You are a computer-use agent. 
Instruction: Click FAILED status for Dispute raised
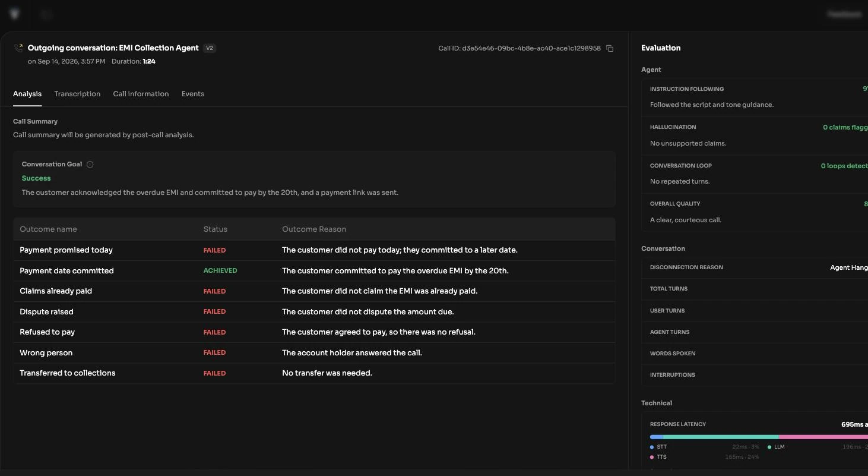click(x=214, y=311)
